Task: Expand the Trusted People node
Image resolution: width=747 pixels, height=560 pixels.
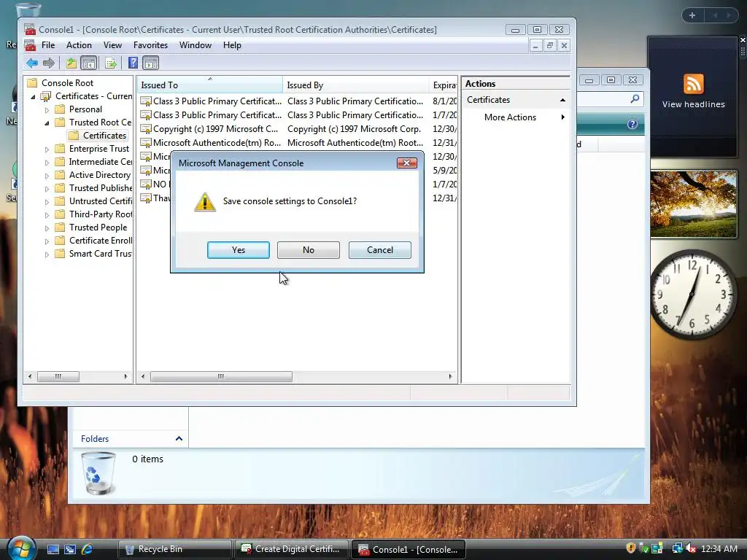Action: [x=47, y=228]
